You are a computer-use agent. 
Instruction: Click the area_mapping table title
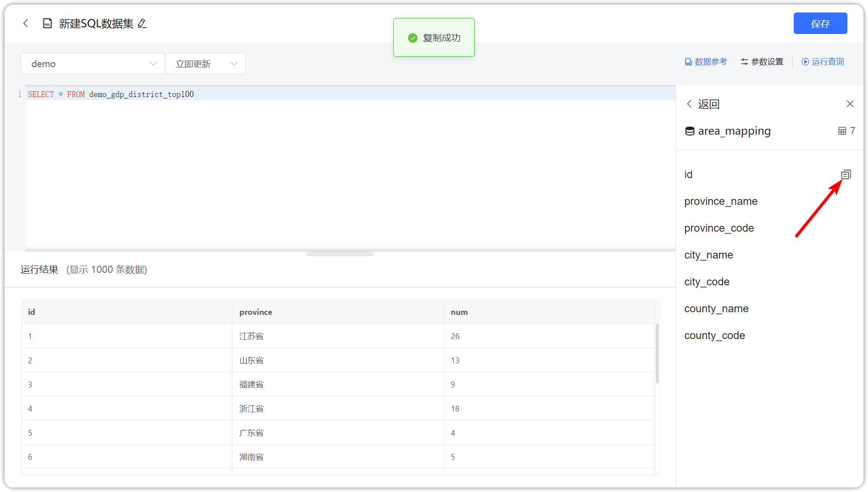[x=734, y=131]
